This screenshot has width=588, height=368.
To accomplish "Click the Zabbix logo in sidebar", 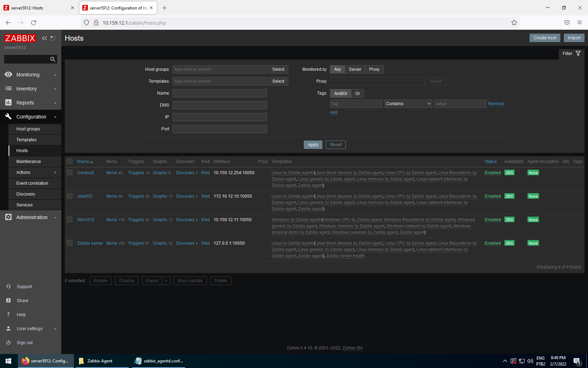I will (x=20, y=38).
